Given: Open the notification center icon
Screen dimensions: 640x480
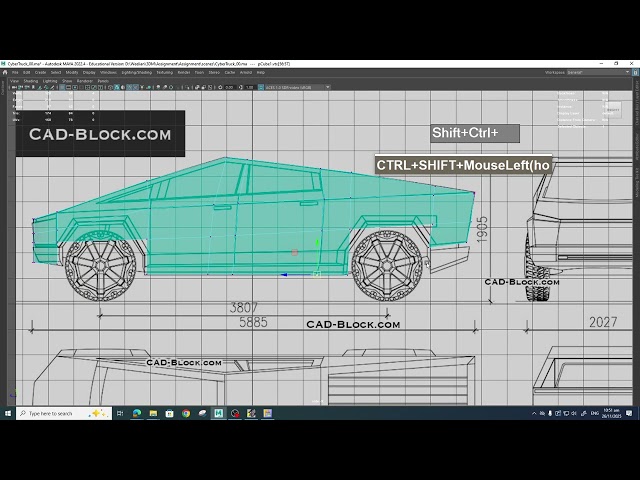Looking at the screenshot, I should 629,413.
